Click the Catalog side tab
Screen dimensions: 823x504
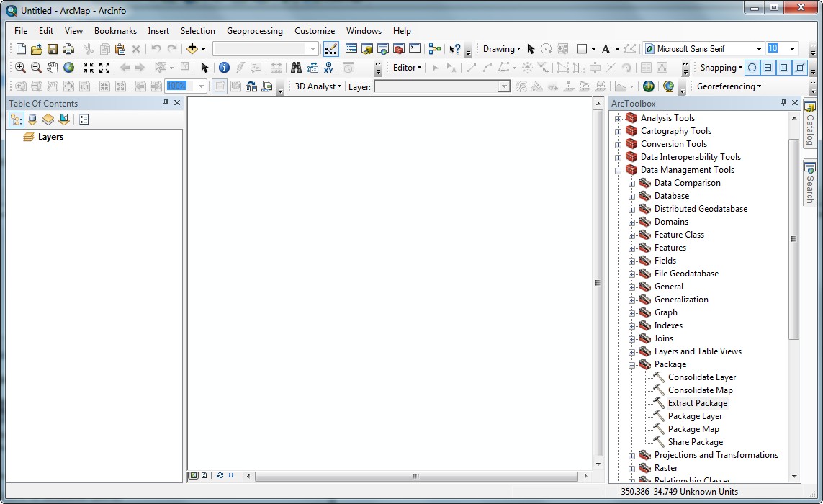(x=810, y=124)
